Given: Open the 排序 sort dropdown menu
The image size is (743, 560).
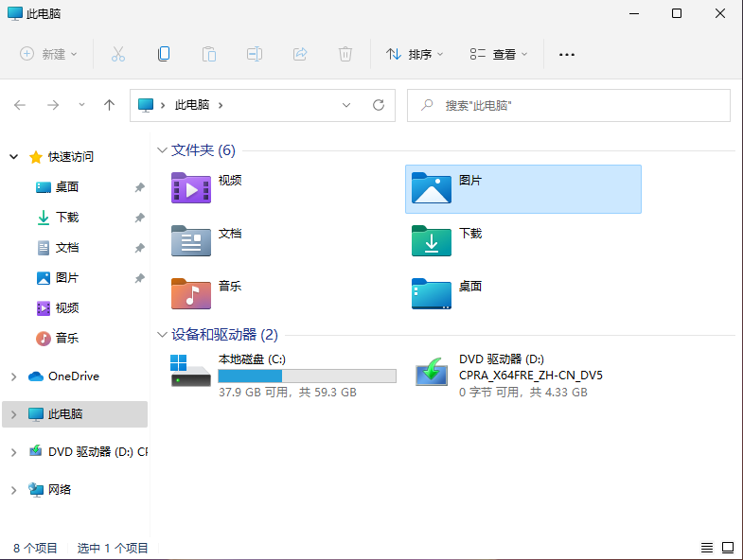Looking at the screenshot, I should tap(415, 54).
